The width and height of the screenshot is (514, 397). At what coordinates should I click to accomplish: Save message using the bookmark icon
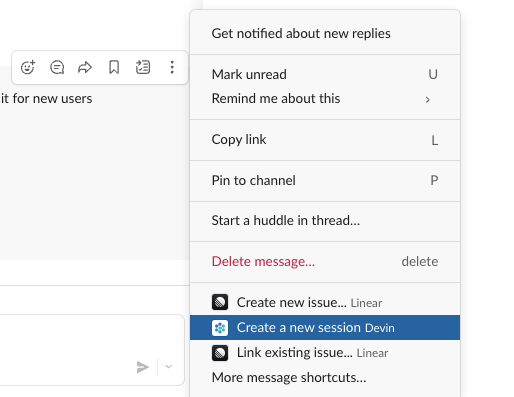114,67
